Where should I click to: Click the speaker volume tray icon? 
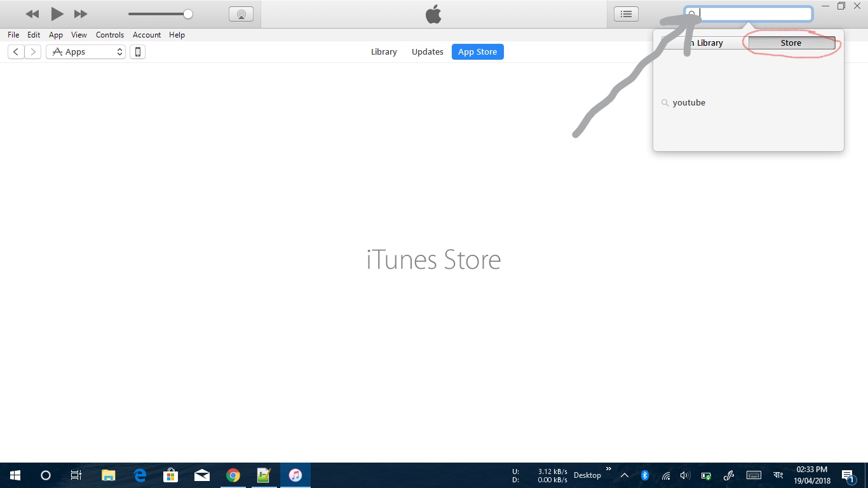685,475
